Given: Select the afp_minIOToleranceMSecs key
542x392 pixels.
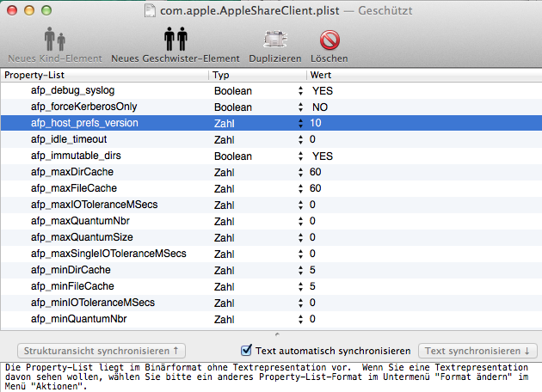Looking at the screenshot, I should coord(93,303).
